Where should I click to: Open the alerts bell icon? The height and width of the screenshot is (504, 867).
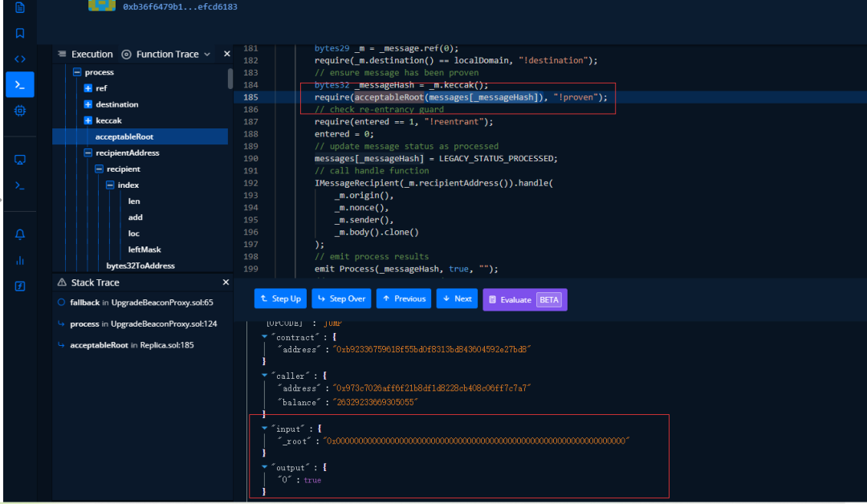[x=20, y=234]
